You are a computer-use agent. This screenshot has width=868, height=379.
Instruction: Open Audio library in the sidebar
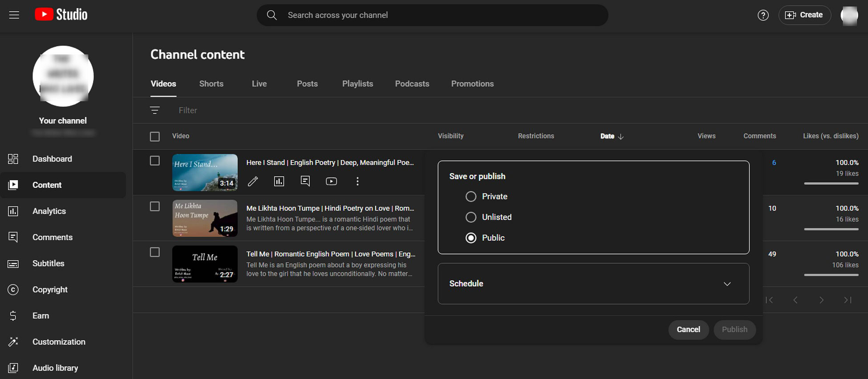[63, 368]
